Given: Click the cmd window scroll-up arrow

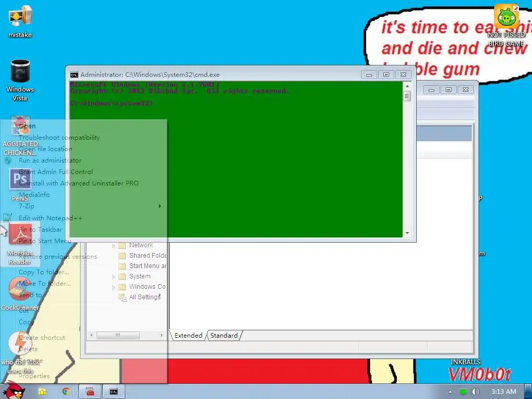Looking at the screenshot, I should pyautogui.click(x=407, y=86).
